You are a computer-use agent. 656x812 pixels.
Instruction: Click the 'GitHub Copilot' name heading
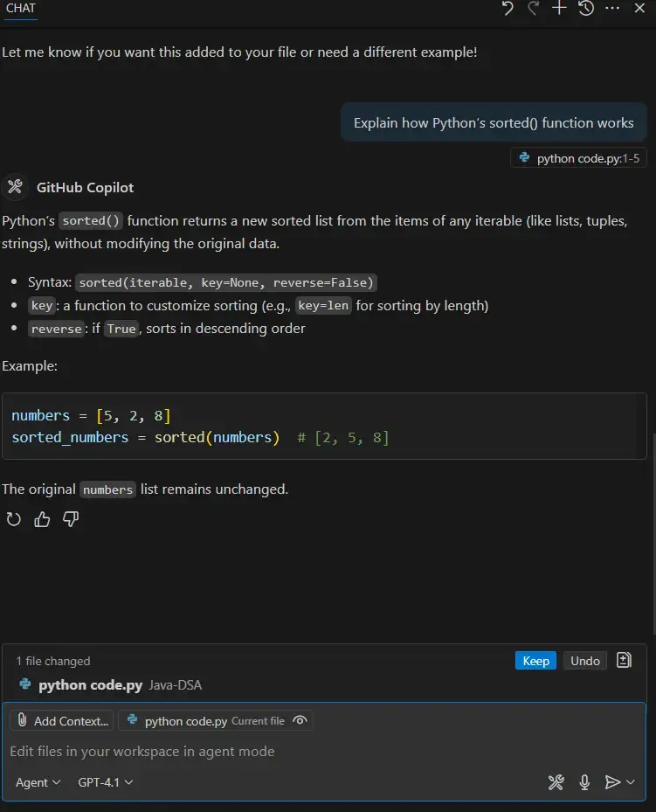[x=85, y=187]
